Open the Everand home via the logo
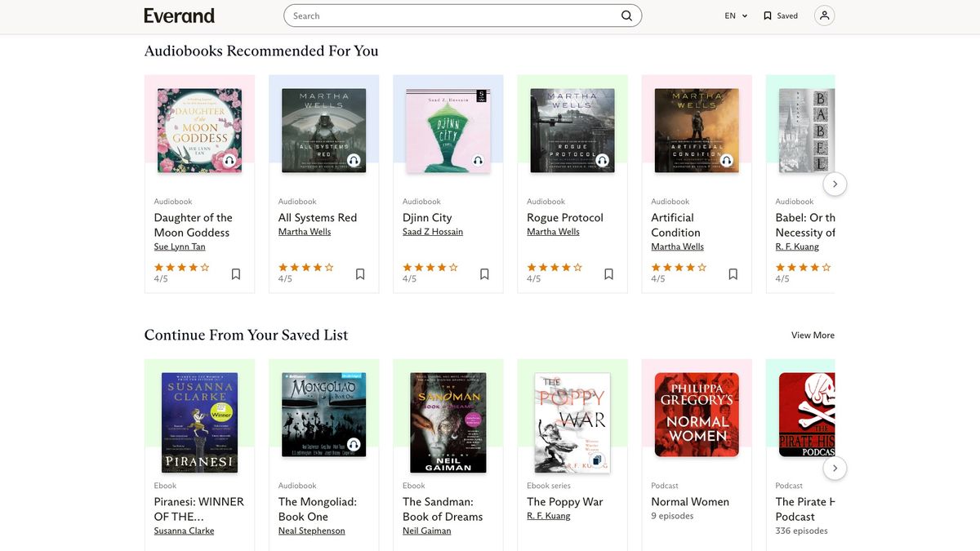Viewport: 980px width, 551px height. tap(178, 15)
